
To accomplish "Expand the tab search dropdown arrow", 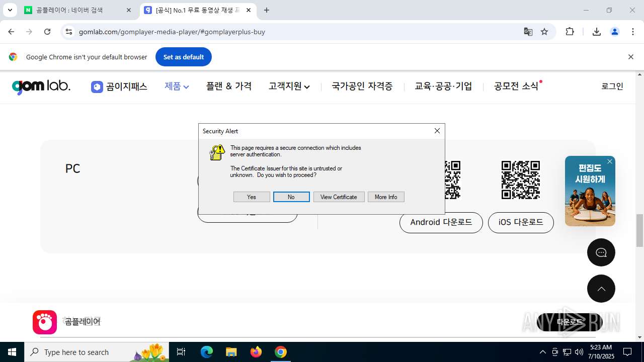I will coord(10,10).
